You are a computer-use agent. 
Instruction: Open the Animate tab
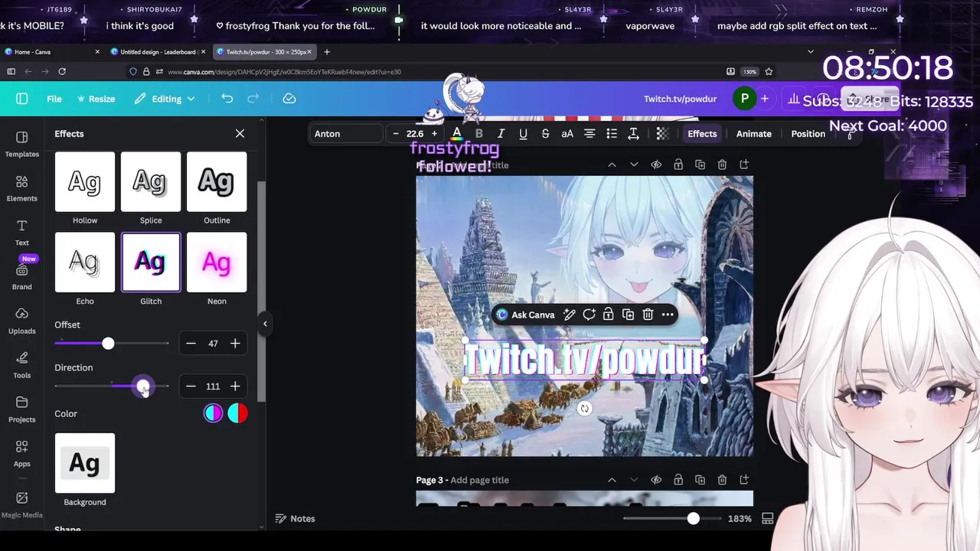753,134
